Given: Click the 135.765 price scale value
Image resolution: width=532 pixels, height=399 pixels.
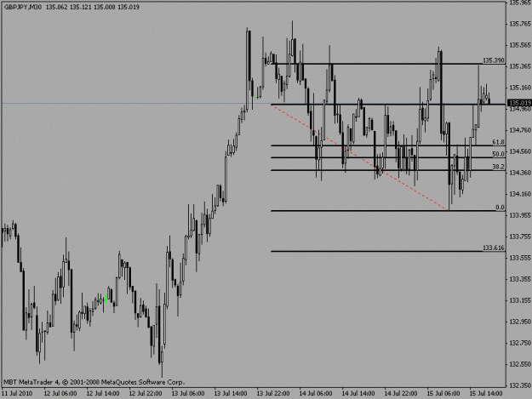Looking at the screenshot, I should click(520, 24).
